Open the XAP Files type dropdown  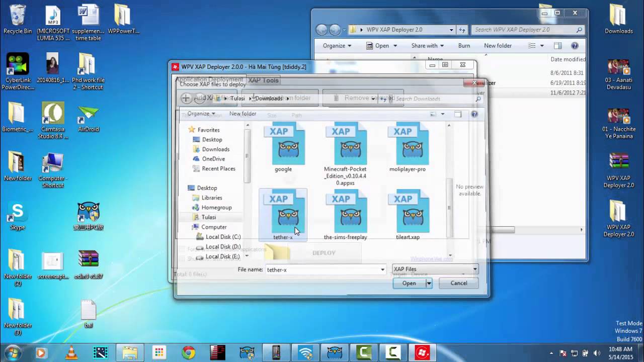[x=435, y=269]
